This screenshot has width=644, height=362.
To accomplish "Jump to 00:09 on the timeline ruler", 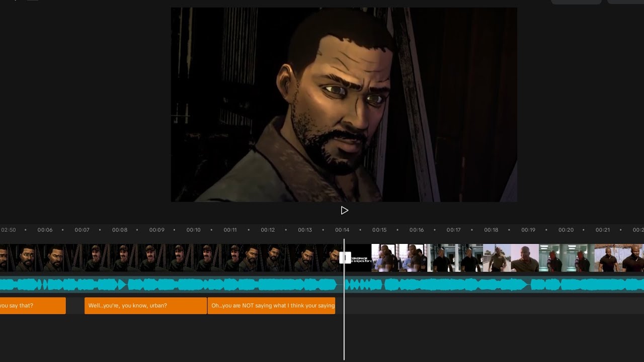I will [x=157, y=230].
